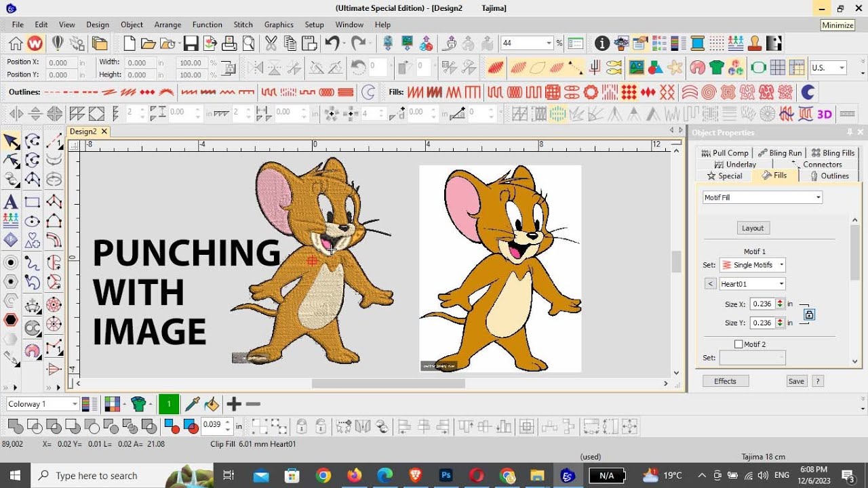Viewport: 868px width, 488px height.
Task: Click the two fish duplicate icon
Action: 614,67
